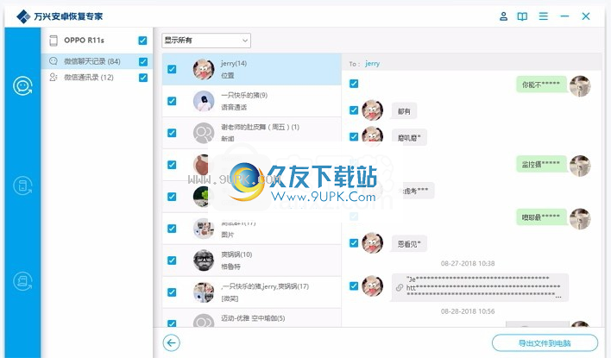Open the guide book icon

click(x=522, y=16)
